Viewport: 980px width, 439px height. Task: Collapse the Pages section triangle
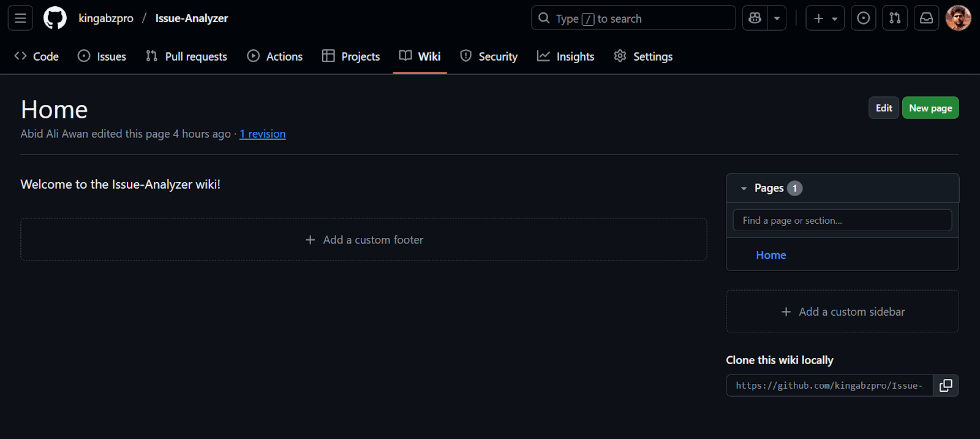[744, 188]
